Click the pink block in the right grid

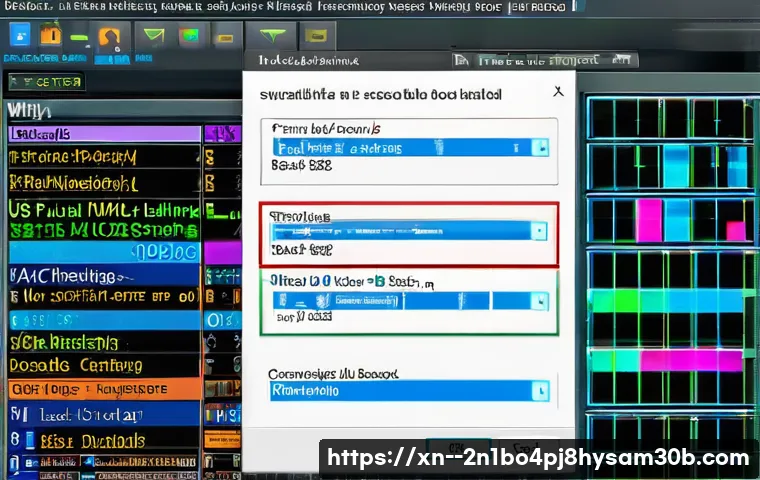click(649, 219)
